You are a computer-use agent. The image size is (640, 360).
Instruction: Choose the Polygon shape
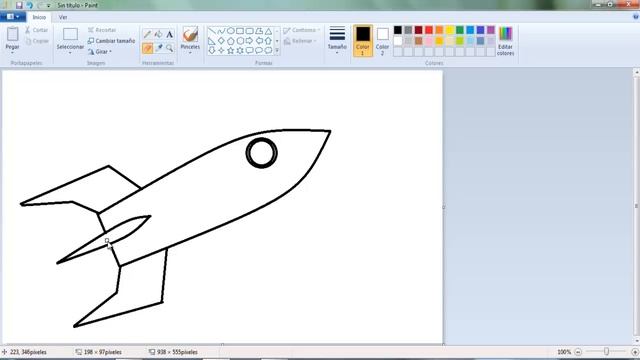click(x=259, y=31)
